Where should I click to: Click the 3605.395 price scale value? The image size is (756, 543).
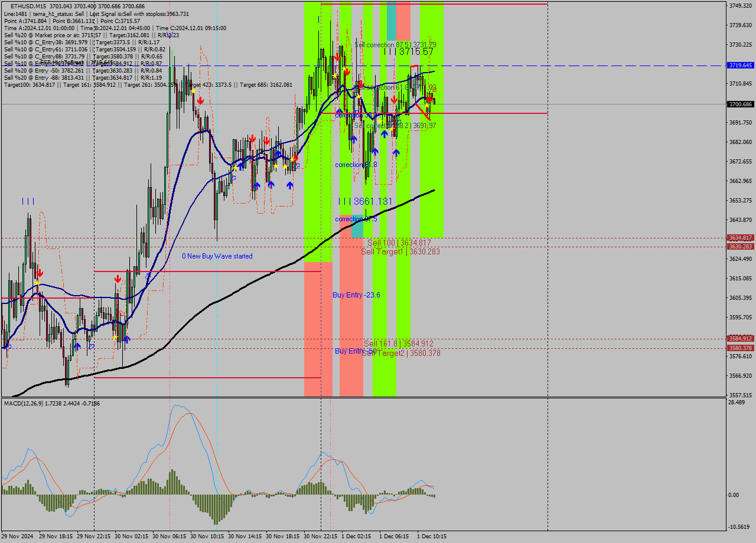click(740, 297)
